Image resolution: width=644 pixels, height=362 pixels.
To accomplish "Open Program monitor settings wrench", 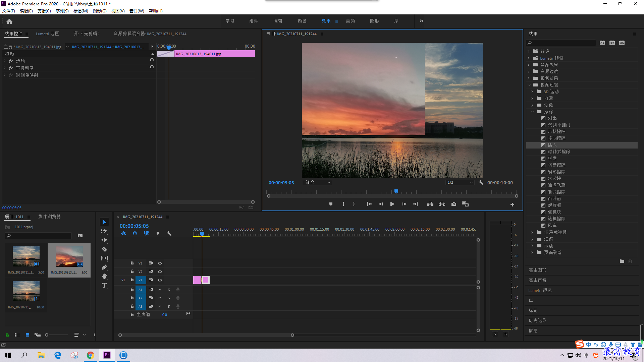I will click(481, 182).
